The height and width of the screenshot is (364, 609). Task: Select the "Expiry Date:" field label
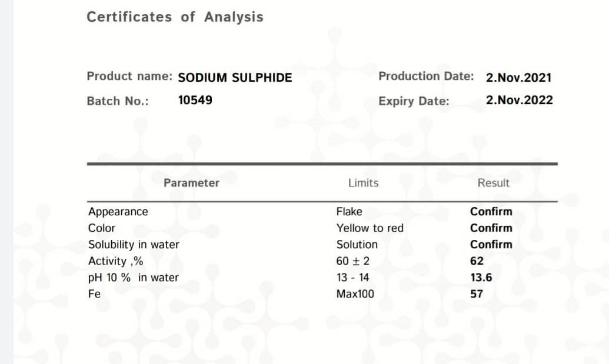[x=414, y=101]
